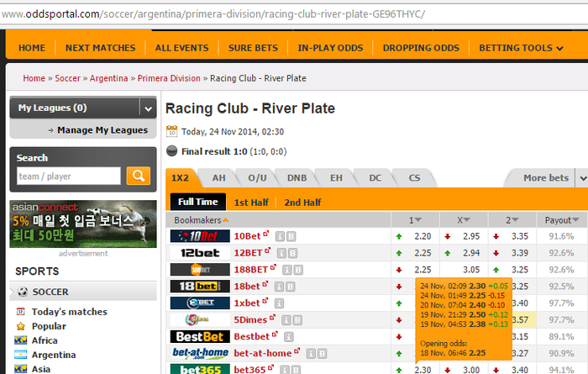Open the 12bet bookmaker logo

coord(200,253)
